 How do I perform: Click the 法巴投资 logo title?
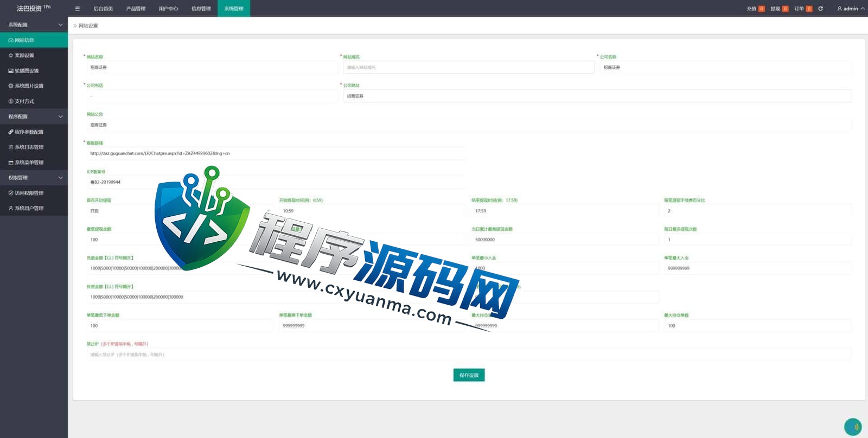(29, 8)
